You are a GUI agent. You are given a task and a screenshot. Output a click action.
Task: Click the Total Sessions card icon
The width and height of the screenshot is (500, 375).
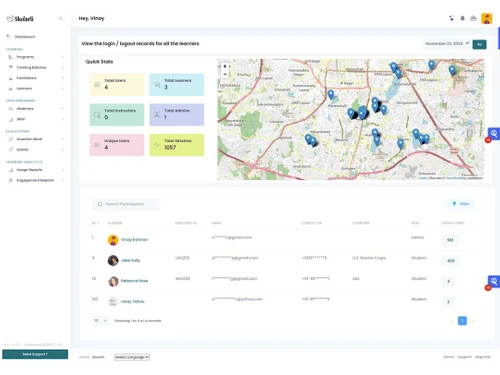tap(157, 145)
